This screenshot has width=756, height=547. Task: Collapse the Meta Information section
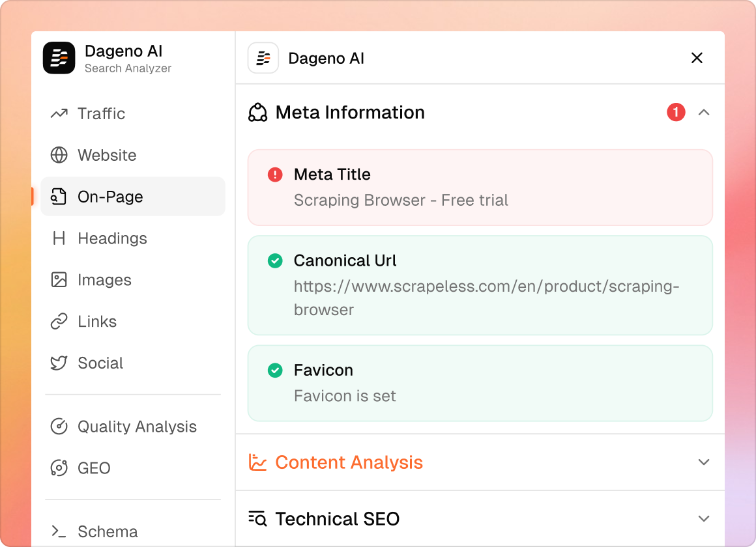coord(703,113)
